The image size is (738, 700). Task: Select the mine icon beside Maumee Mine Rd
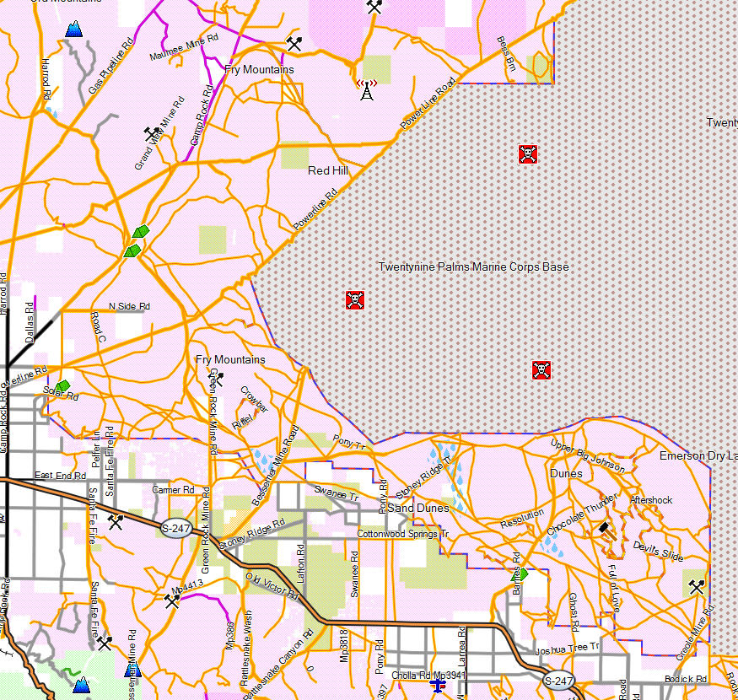(x=294, y=43)
